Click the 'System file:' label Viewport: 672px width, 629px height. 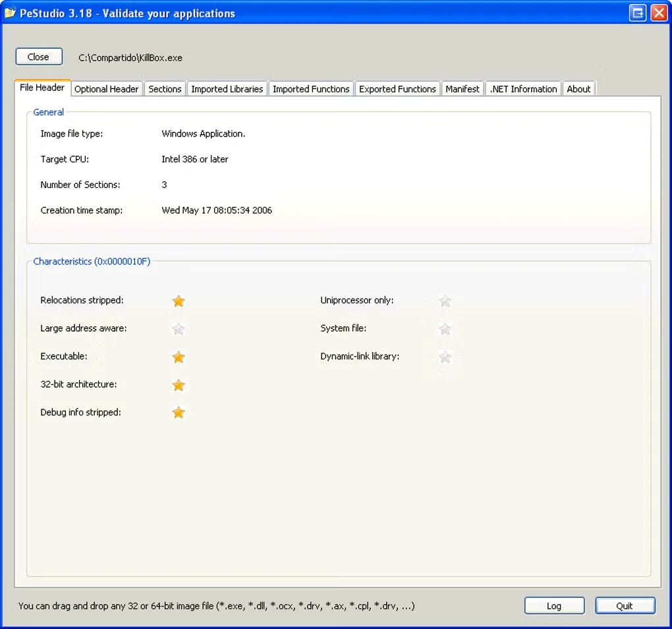coord(343,328)
